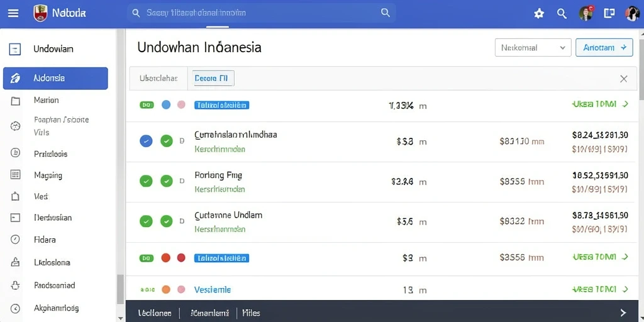Toggle second green check in Rorlang Fmg row
Screen dimensions: 644x322
(x=166, y=181)
